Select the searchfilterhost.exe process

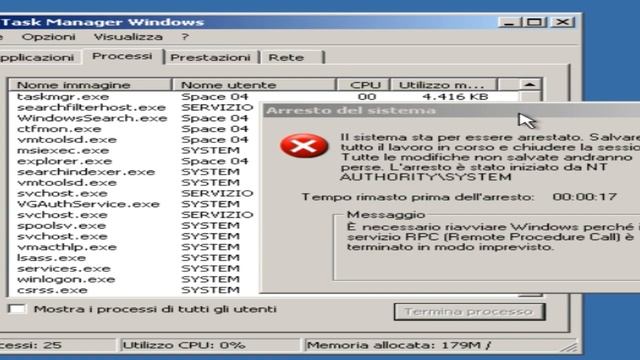(x=91, y=107)
